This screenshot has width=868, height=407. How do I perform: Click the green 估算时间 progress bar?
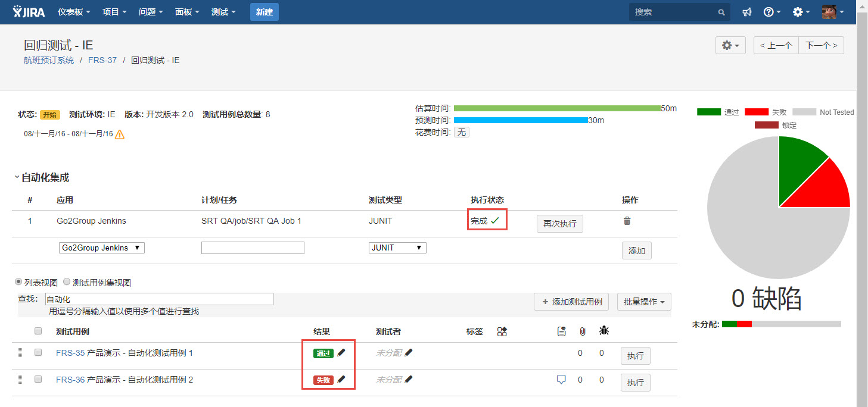point(557,108)
